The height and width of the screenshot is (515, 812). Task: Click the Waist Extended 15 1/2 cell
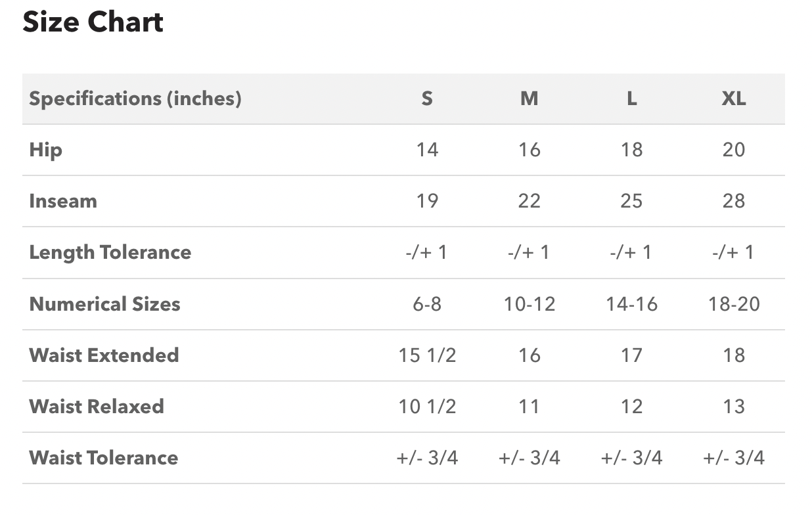427,355
